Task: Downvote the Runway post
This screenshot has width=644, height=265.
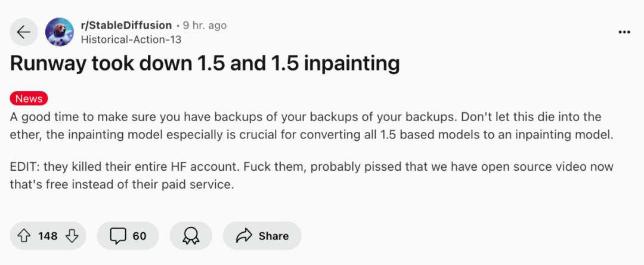Action: coord(72,236)
